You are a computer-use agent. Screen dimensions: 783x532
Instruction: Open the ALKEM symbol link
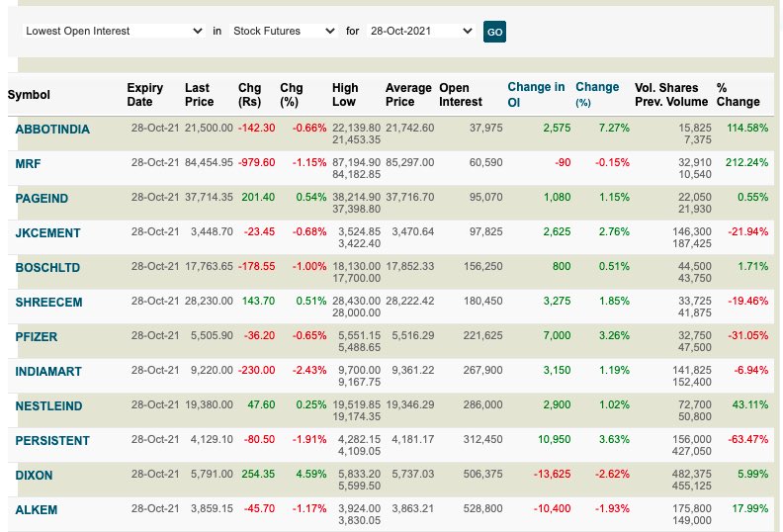(36, 510)
